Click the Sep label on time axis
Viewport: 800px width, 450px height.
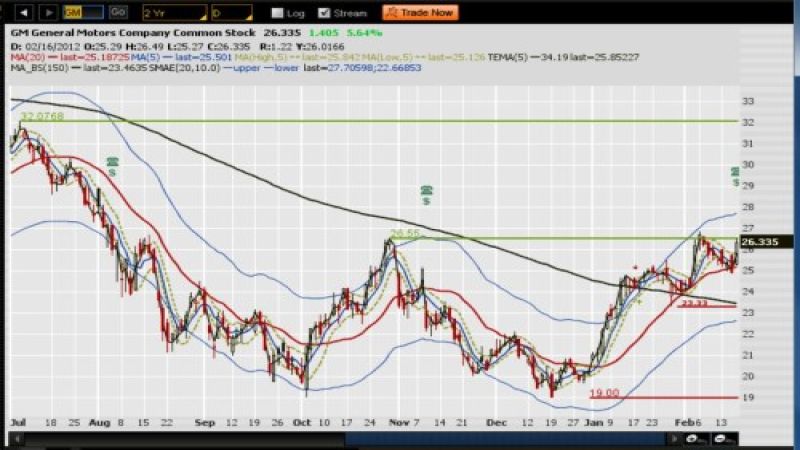point(205,422)
